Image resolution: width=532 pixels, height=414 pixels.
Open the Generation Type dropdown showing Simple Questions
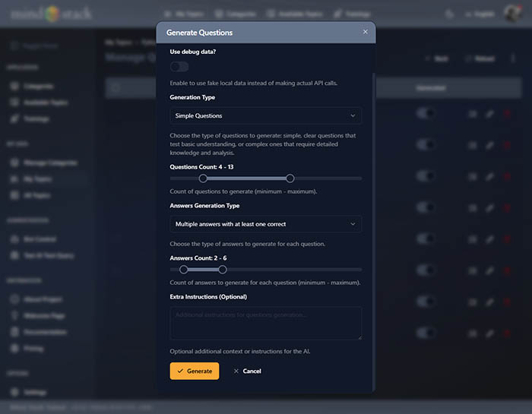coord(266,115)
